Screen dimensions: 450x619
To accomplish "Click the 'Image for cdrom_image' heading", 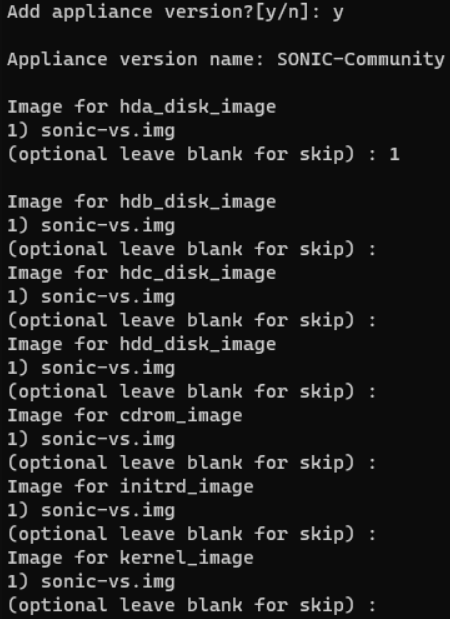I will 125,415.
